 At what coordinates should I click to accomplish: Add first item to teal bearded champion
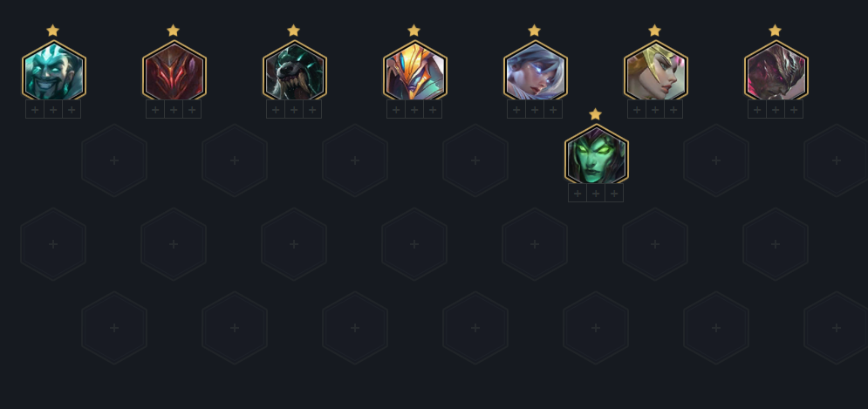35,110
